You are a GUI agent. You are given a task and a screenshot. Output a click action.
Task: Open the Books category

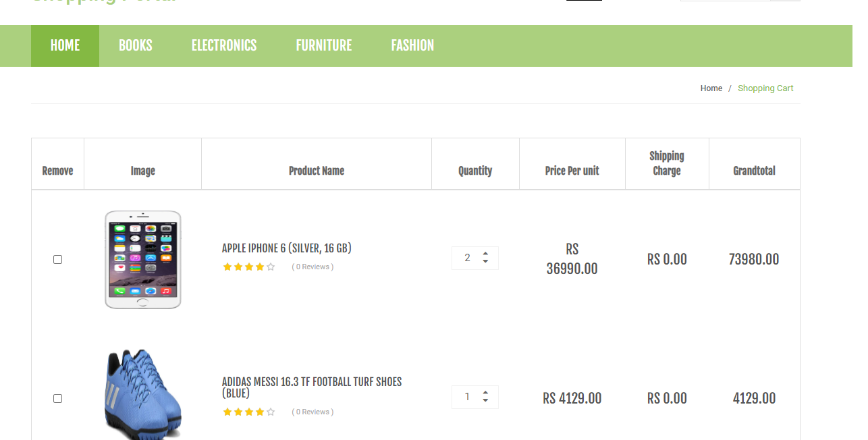(136, 46)
